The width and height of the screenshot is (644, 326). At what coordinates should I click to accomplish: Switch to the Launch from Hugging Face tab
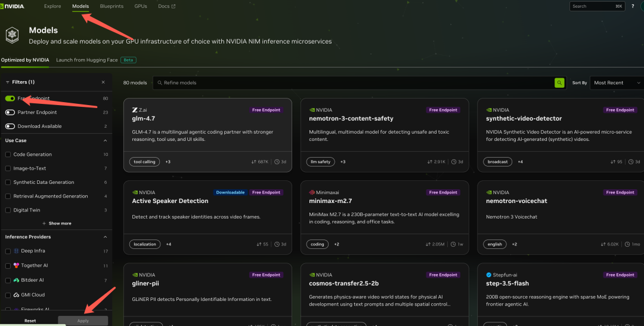[x=87, y=60]
